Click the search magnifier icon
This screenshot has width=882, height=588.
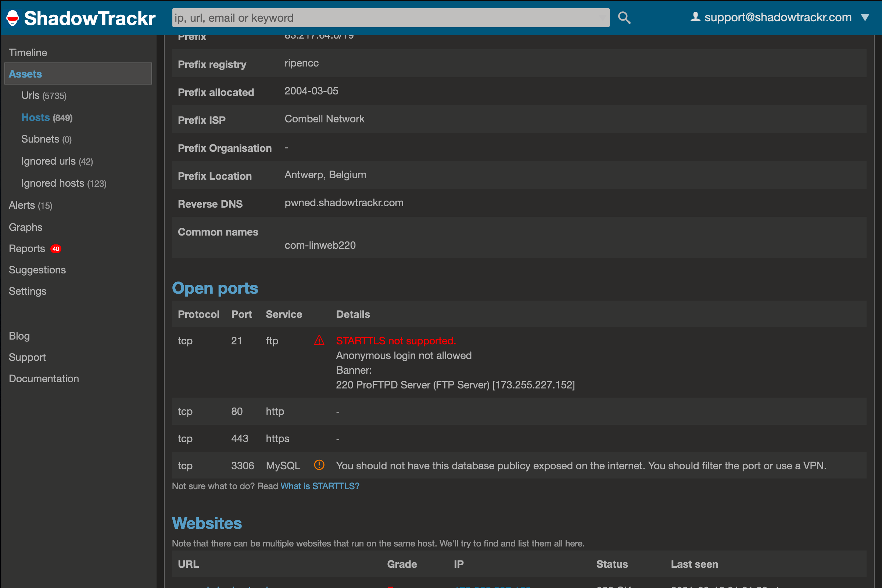(624, 17)
